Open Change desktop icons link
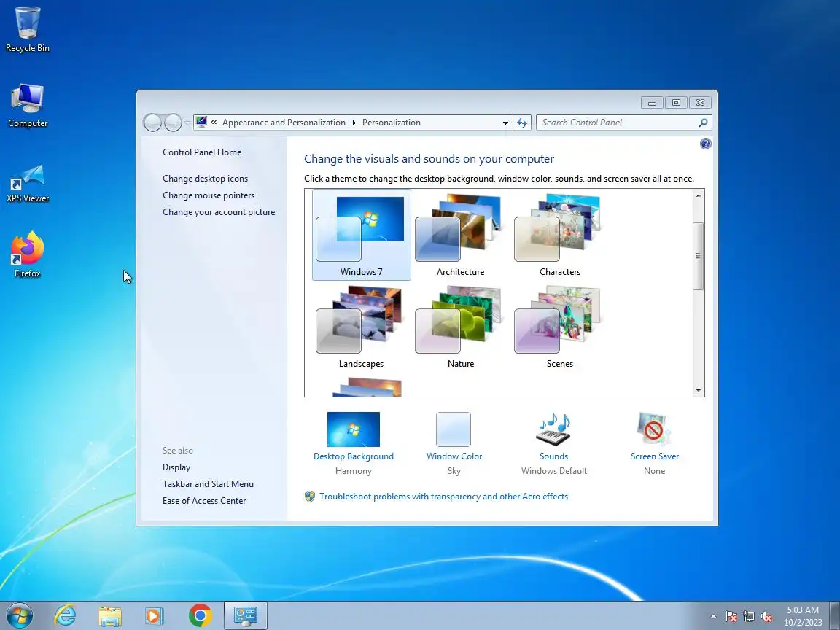This screenshot has height=630, width=840. click(x=205, y=179)
